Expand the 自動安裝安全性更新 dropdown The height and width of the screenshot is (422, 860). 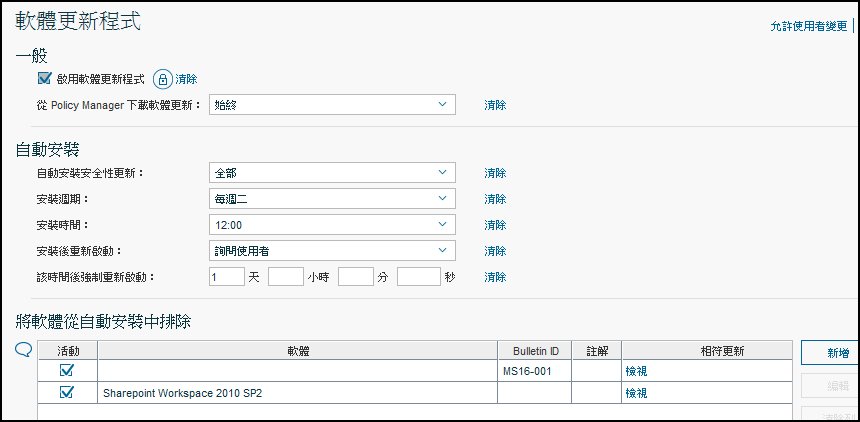tap(332, 173)
